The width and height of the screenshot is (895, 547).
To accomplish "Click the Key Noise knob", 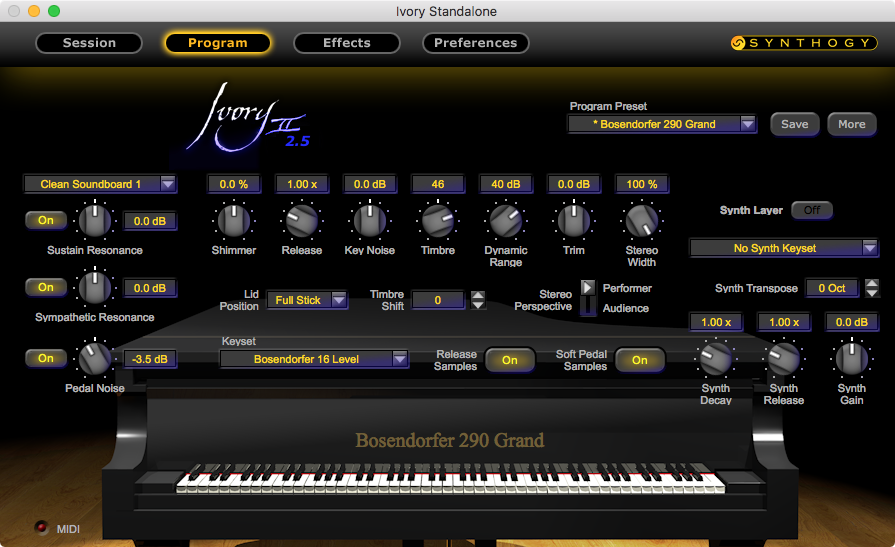I will click(369, 220).
